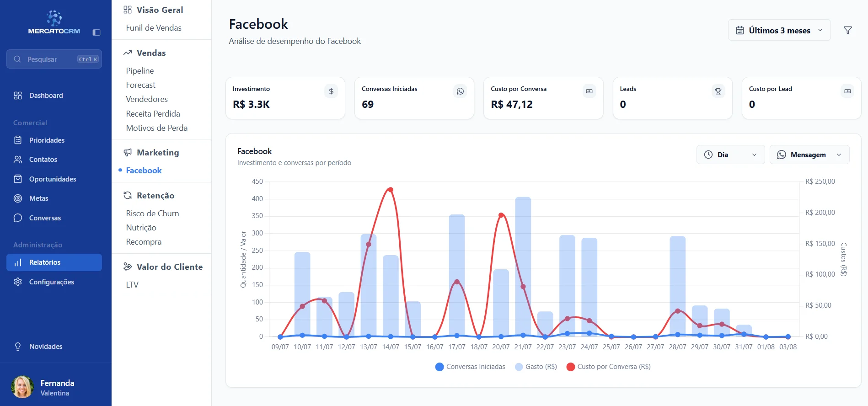The image size is (868, 406).
Task: Click the Conversas chat bubble icon
Action: (x=18, y=218)
